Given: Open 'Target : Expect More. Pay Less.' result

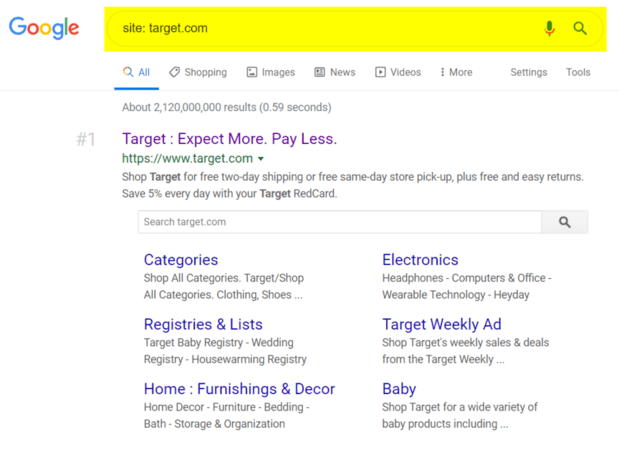Looking at the screenshot, I should pyautogui.click(x=229, y=139).
